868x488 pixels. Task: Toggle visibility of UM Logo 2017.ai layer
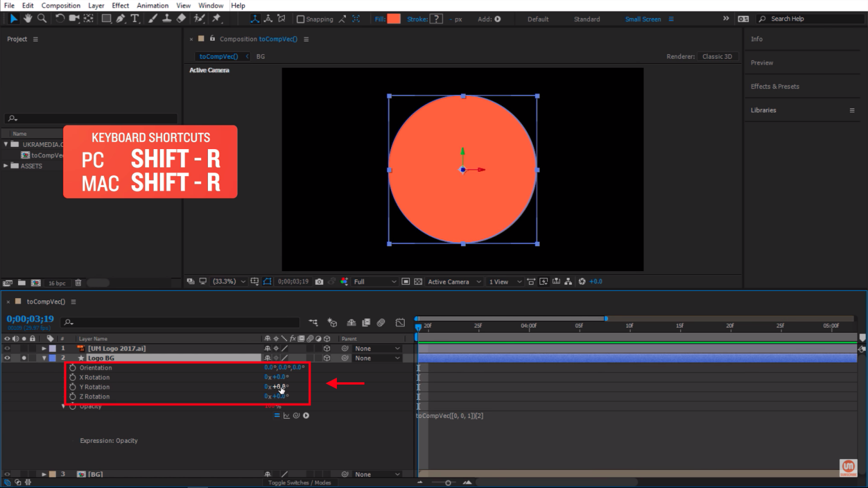pos(7,348)
